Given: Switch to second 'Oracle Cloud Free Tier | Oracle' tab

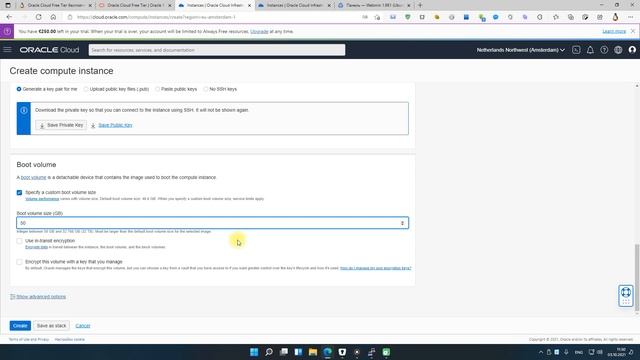Looking at the screenshot, I should 135,5.
